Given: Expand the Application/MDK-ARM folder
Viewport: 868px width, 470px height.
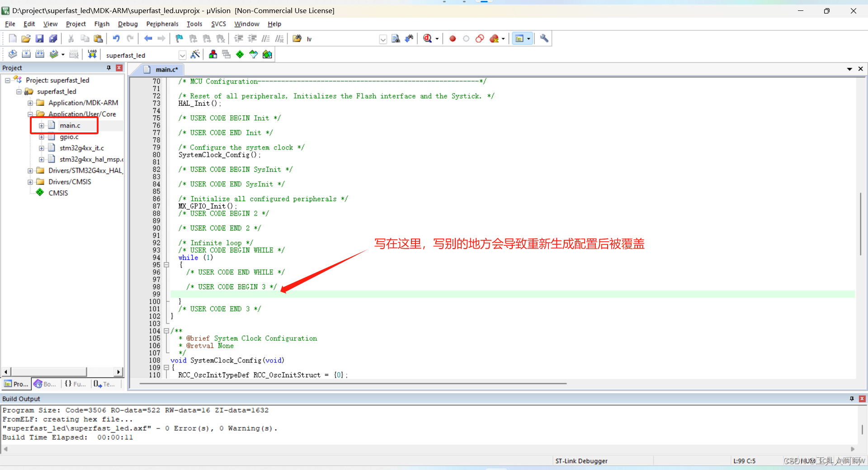Looking at the screenshot, I should point(30,103).
